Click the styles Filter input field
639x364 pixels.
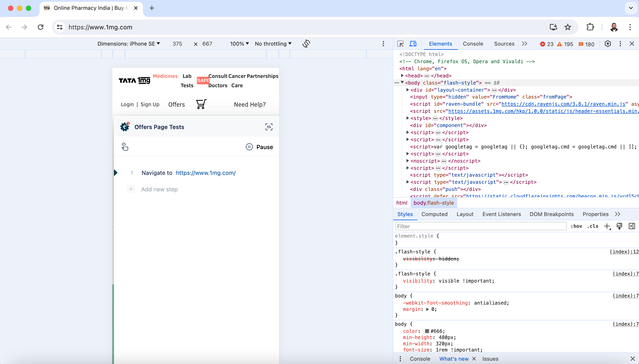click(x=481, y=226)
